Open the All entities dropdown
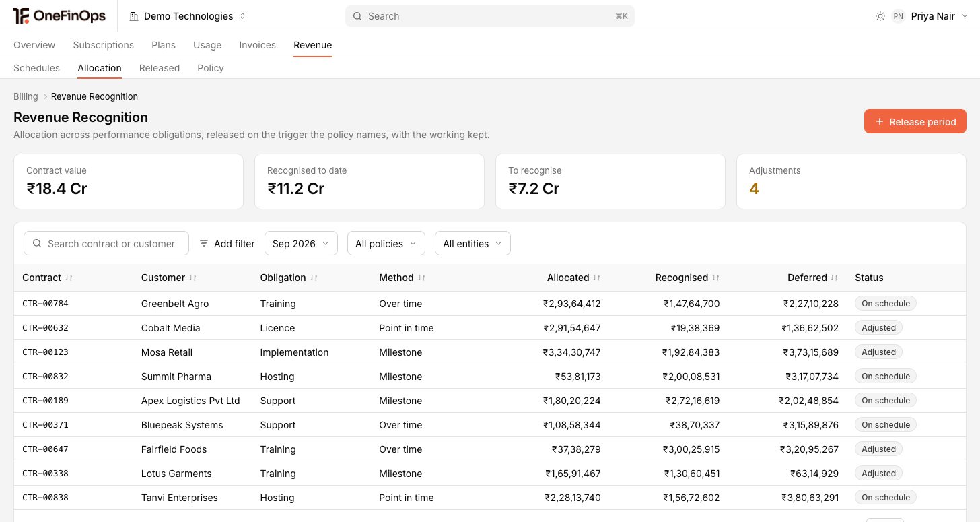The image size is (980, 522). (473, 244)
